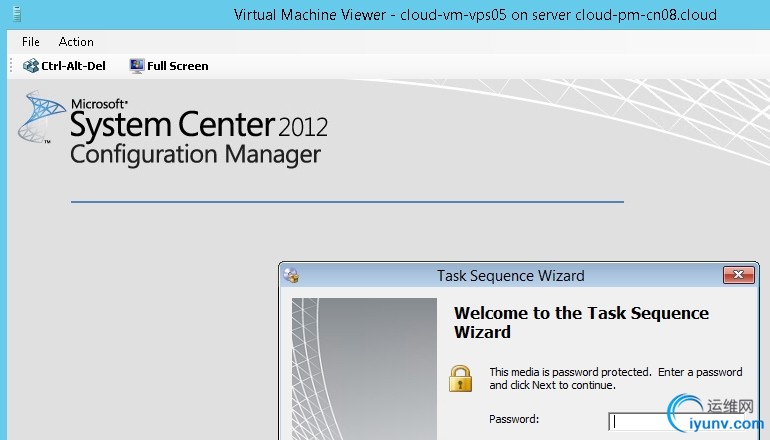This screenshot has height=440, width=770.
Task: Open the File menu
Action: [30, 42]
